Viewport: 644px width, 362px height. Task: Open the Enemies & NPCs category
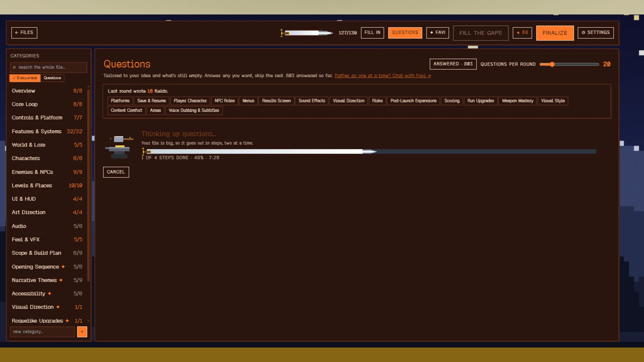(x=47, y=172)
